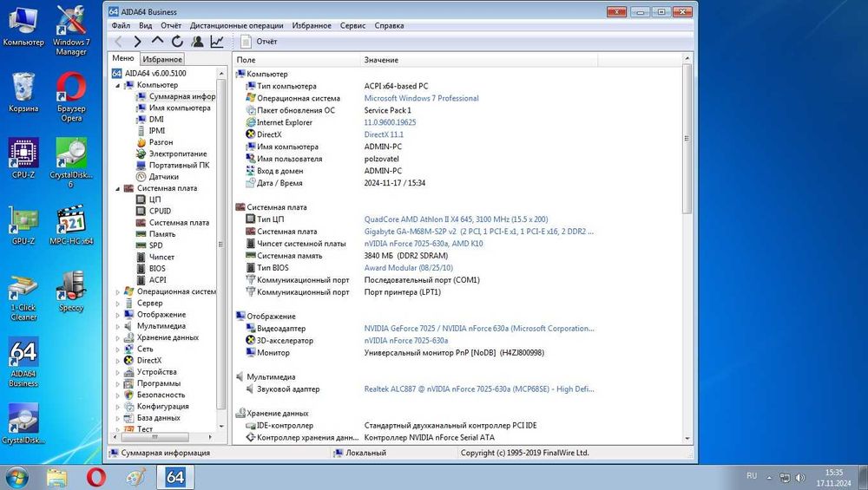Open the Сервис menu
This screenshot has height=490, width=868.
[352, 25]
